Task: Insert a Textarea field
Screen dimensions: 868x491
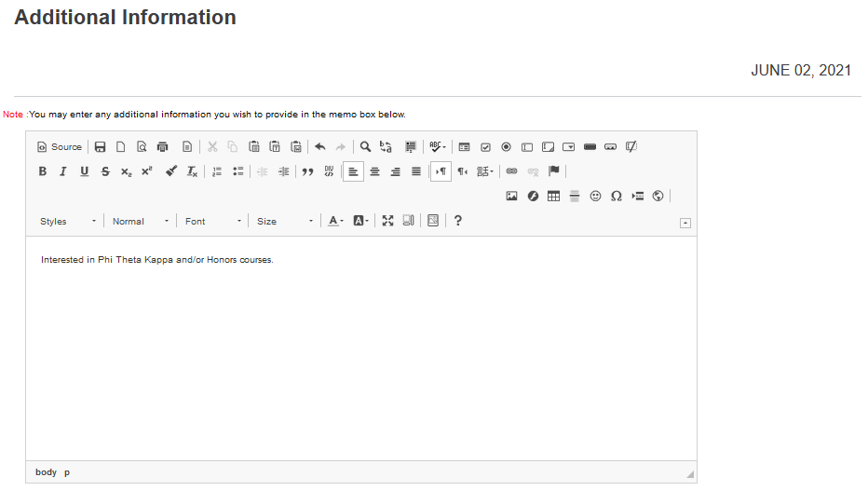Action: pos(548,146)
